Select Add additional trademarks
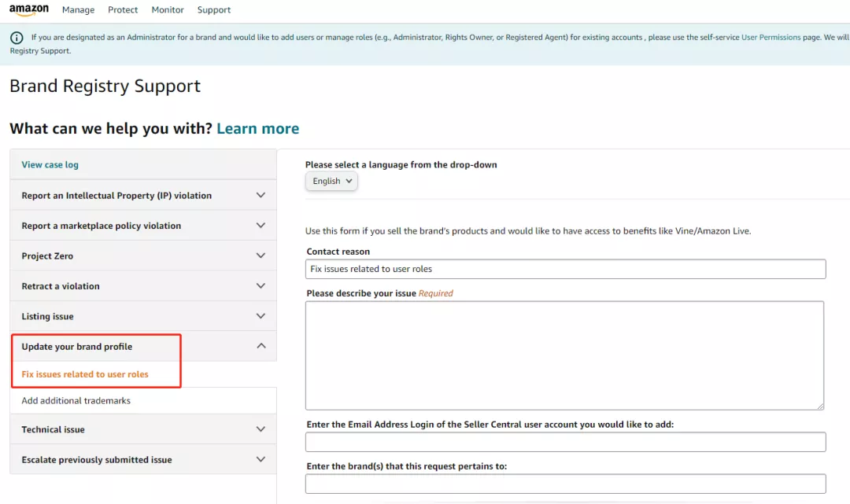The width and height of the screenshot is (850, 504). 76,401
